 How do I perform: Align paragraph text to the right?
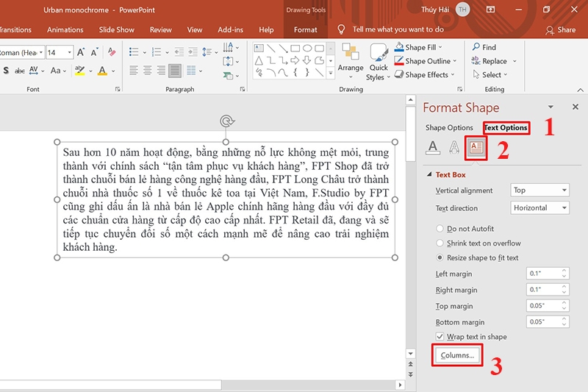(x=161, y=70)
